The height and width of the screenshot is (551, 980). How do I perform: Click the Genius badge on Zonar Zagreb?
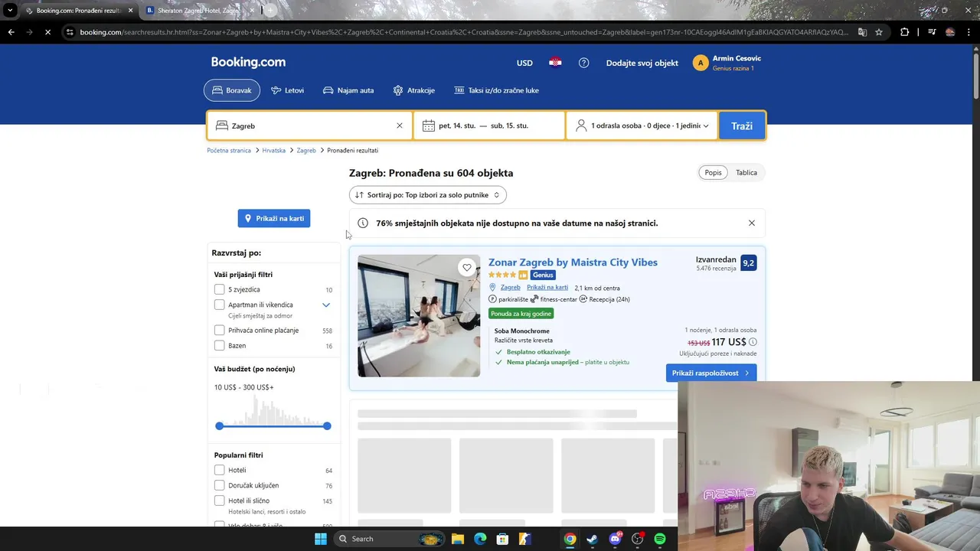[543, 275]
